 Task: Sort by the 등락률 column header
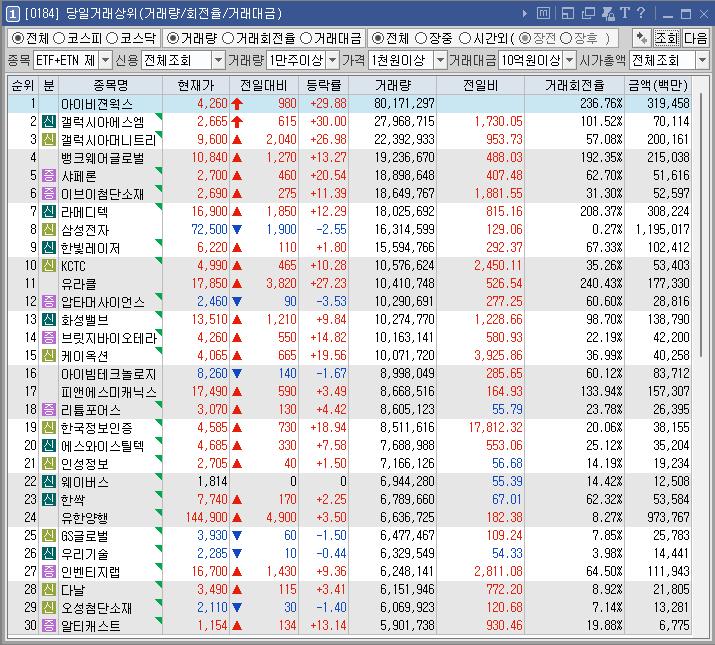coord(323,85)
